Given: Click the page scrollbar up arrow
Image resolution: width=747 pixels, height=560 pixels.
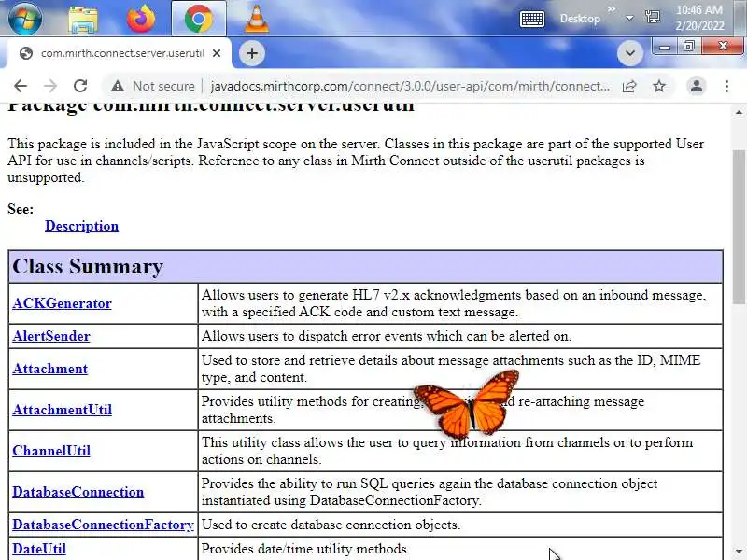Looking at the screenshot, I should 739,112.
